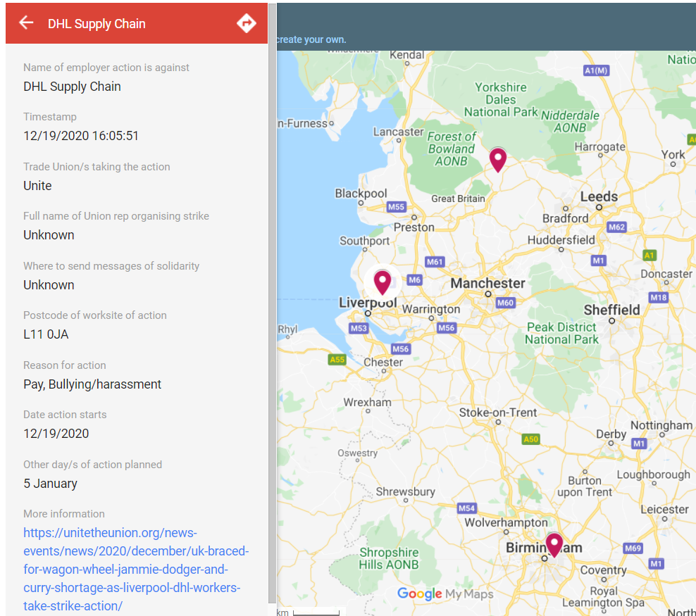The width and height of the screenshot is (696, 616).
Task: Click the postcode value L11 0JA
Action: pyautogui.click(x=46, y=334)
